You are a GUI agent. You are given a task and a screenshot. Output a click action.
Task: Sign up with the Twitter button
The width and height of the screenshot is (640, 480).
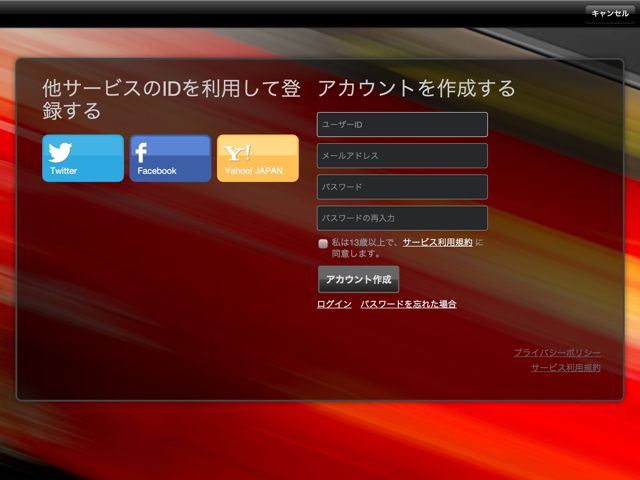coord(83,158)
